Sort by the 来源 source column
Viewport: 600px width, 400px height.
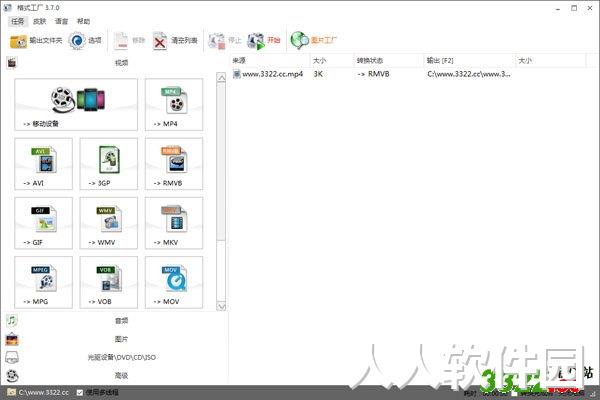(x=270, y=60)
